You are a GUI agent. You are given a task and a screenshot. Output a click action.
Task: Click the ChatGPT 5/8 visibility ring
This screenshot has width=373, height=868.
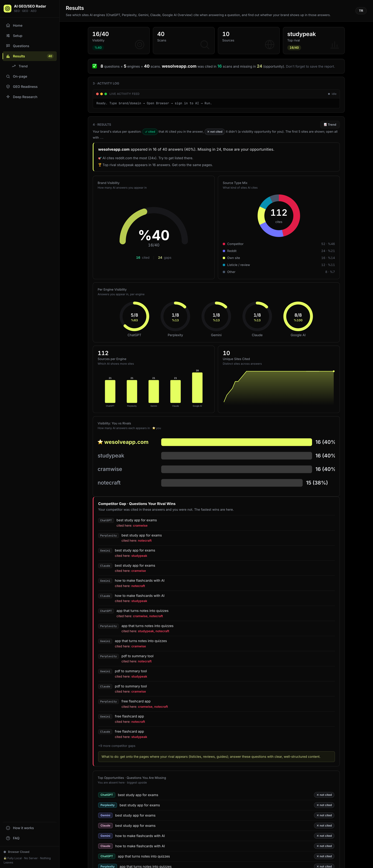click(x=134, y=316)
